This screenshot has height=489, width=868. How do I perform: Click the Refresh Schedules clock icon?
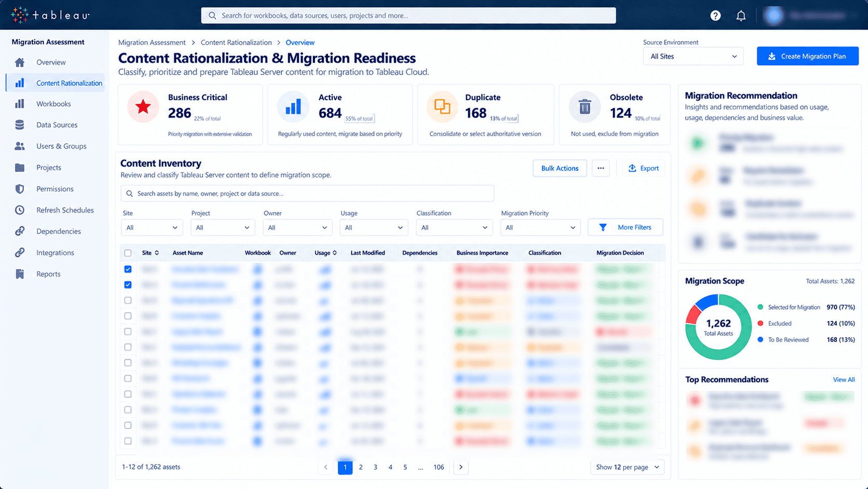click(20, 210)
